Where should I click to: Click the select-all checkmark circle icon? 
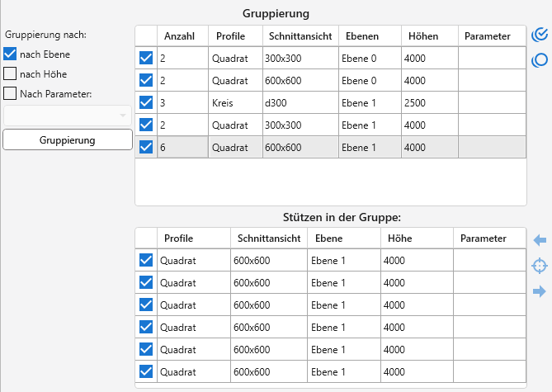(x=540, y=35)
